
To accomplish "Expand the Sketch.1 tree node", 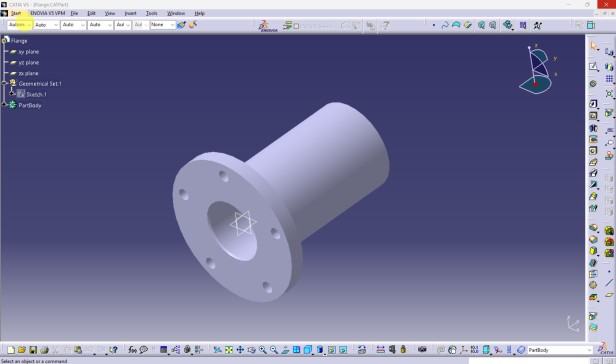I will [x=12, y=94].
